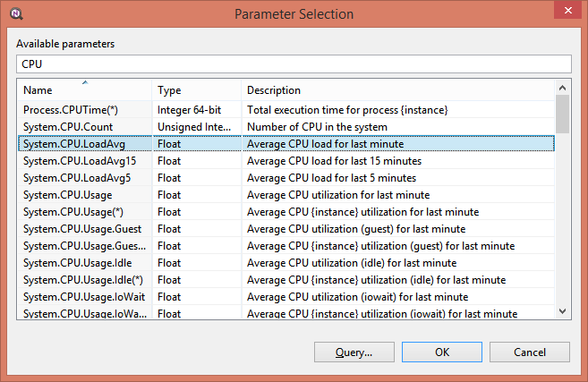Viewport: 588px width, 382px height.
Task: Sort by the Description column header
Action: pos(398,90)
